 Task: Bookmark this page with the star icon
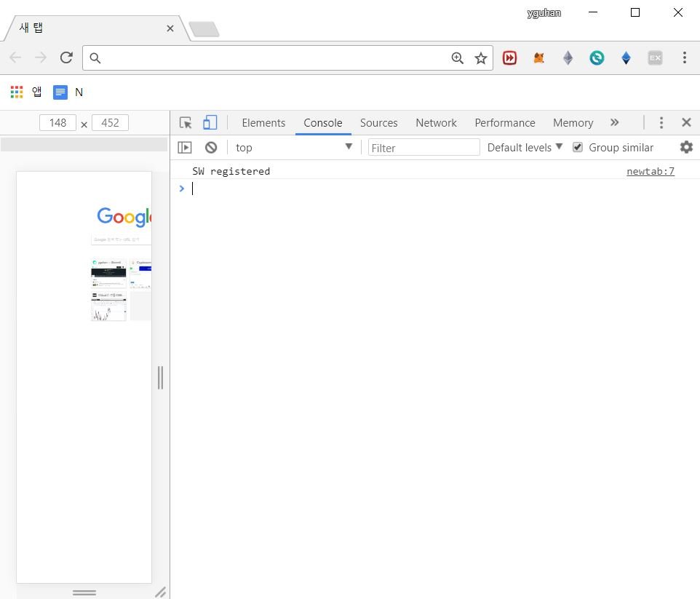[481, 58]
